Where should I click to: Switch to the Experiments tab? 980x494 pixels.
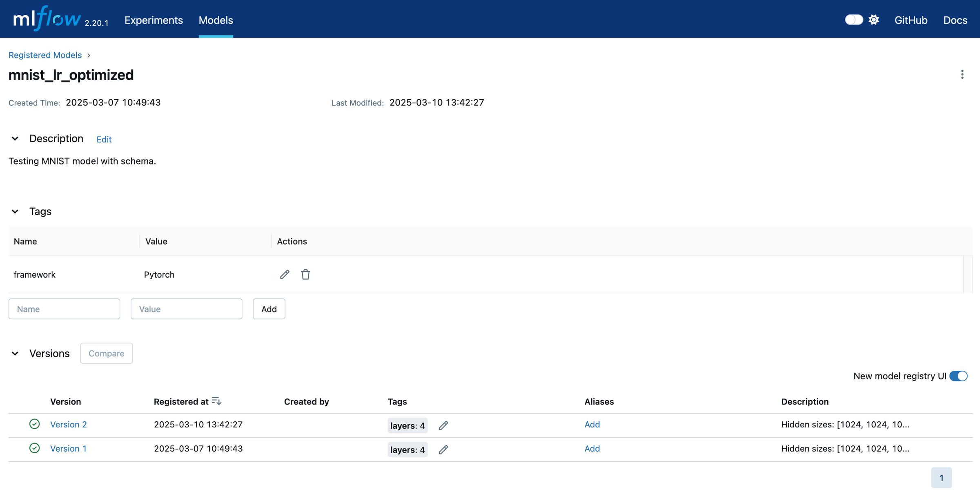[154, 20]
